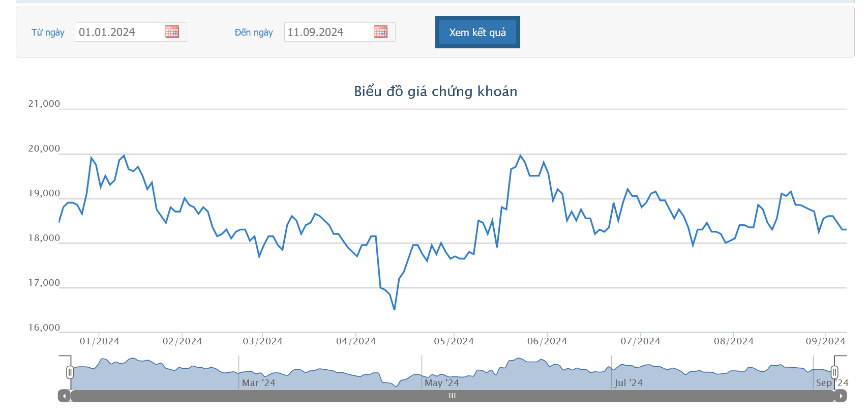Click the 06/2024 x-axis label
This screenshot has width=868, height=413.
coord(547,341)
